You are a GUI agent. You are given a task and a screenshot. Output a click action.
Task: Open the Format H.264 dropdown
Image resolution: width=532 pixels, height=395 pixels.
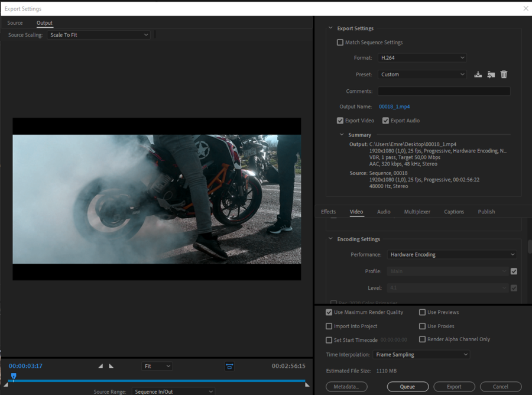[x=422, y=58]
